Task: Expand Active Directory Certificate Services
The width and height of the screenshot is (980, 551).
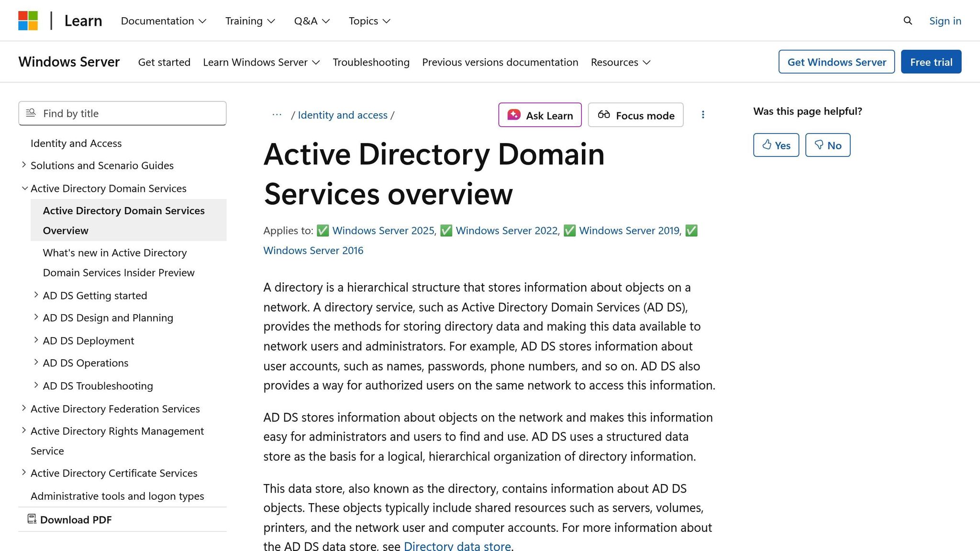Action: tap(24, 472)
